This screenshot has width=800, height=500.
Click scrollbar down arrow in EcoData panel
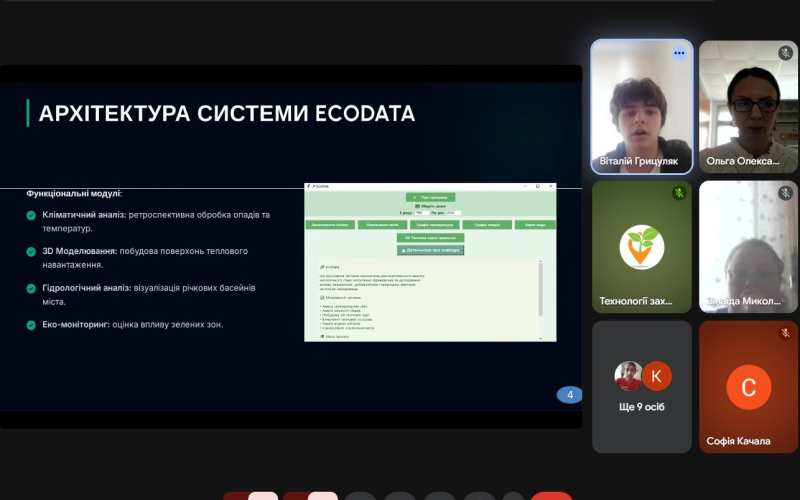pos(540,338)
